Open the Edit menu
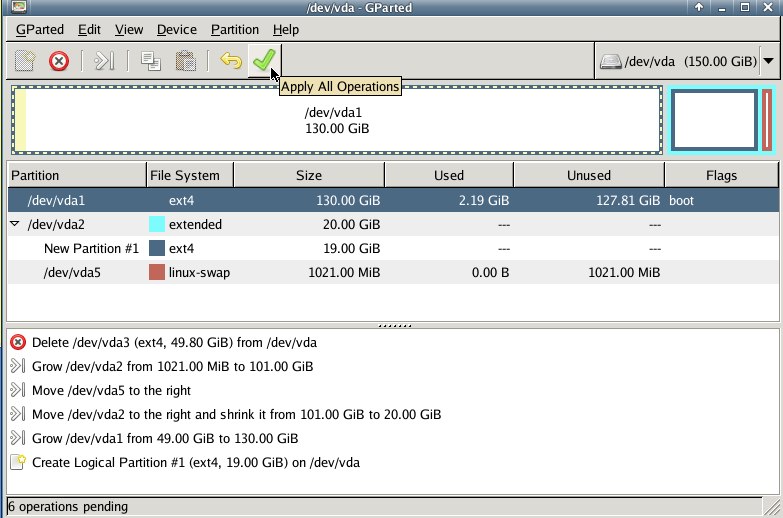783x518 pixels. click(89, 29)
